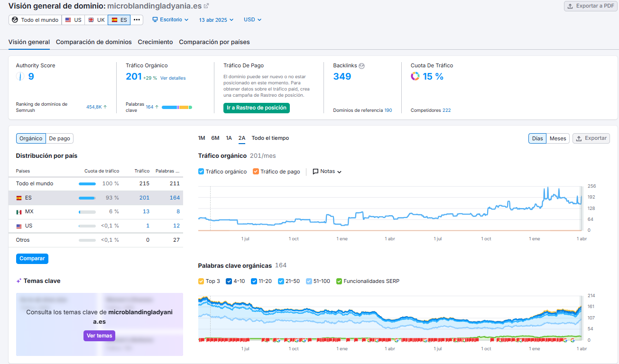
Task: Click Ir a Rastreo de posición button
Action: (x=256, y=108)
